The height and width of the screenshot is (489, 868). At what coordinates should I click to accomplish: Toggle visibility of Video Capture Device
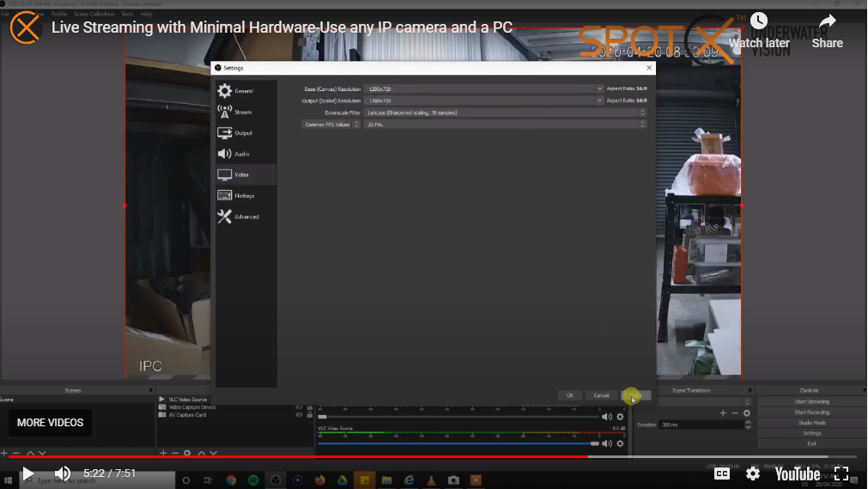click(x=300, y=407)
